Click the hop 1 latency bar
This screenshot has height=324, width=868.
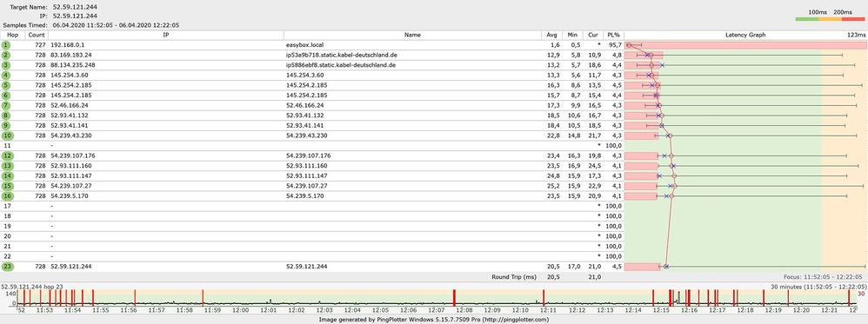pyautogui.click(x=745, y=45)
